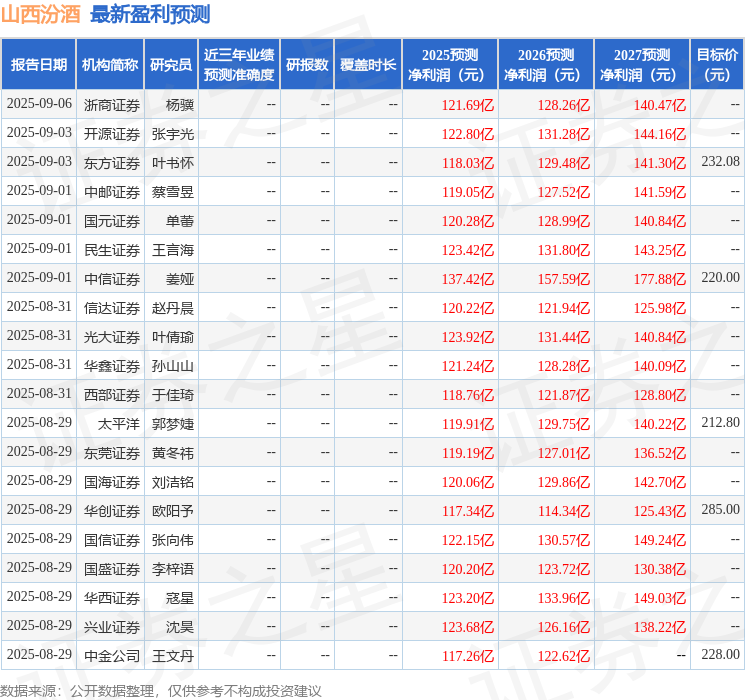Click the 2027预测净利润 column header
Viewport: 745px width, 700px height.
coord(642,65)
